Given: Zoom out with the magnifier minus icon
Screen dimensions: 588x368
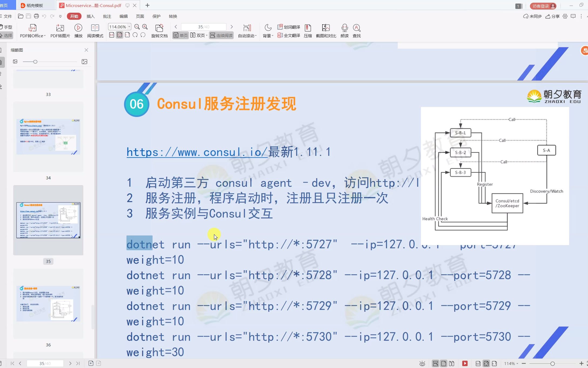Looking at the screenshot, I should coord(137,27).
